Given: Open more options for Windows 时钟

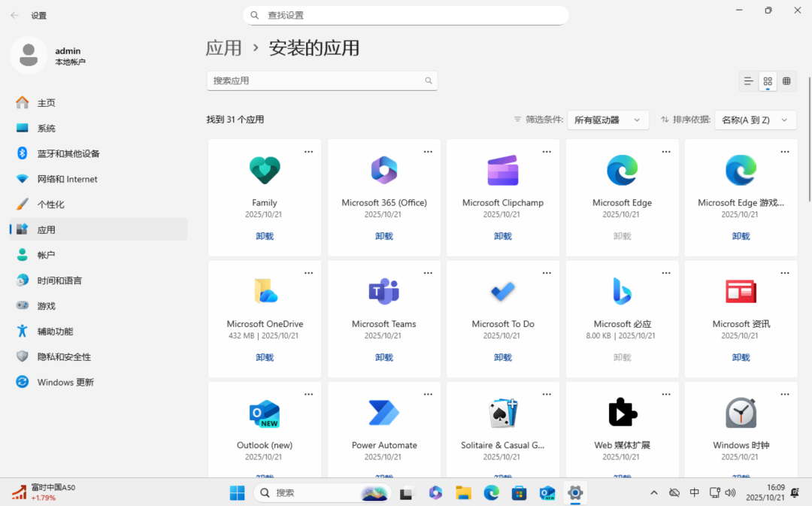Looking at the screenshot, I should pos(785,394).
